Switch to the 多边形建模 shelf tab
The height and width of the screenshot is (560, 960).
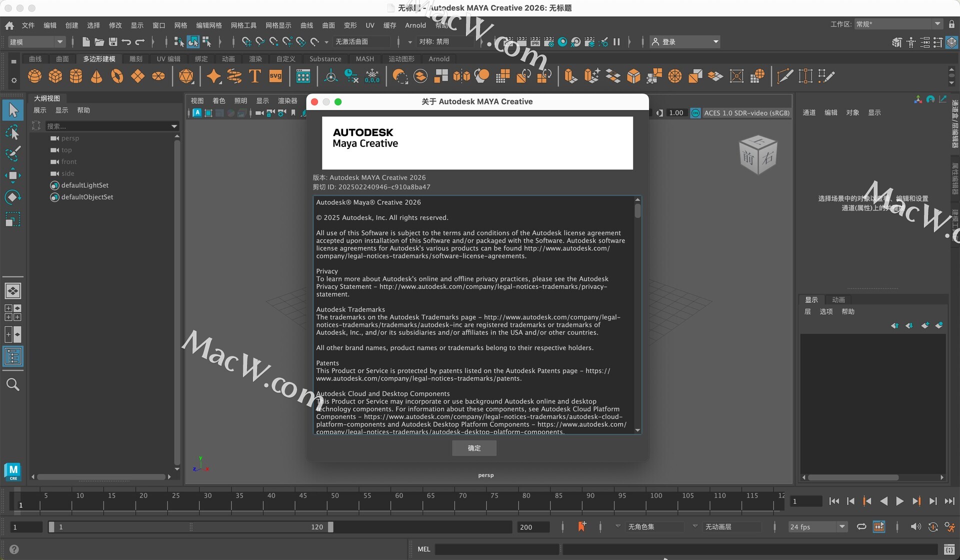coord(99,59)
